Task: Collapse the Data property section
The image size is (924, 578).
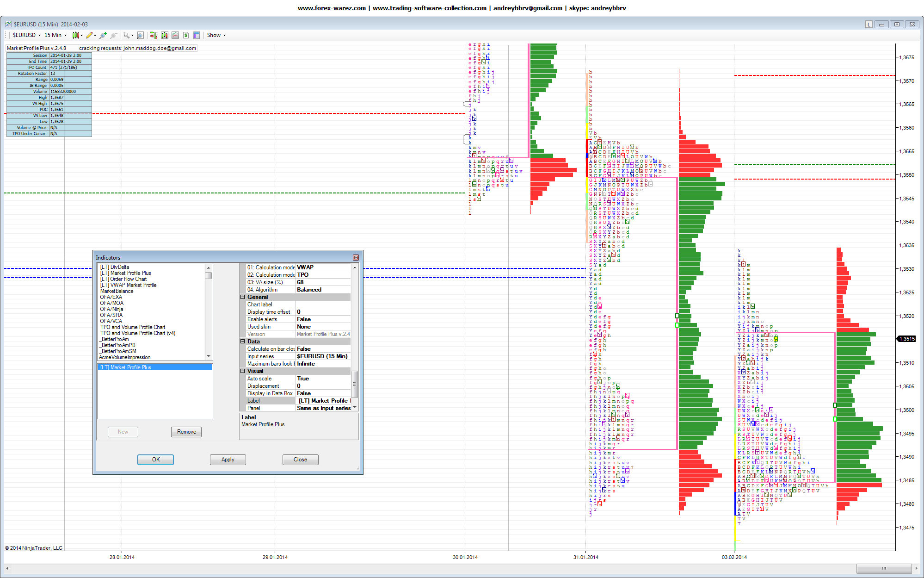Action: point(242,342)
